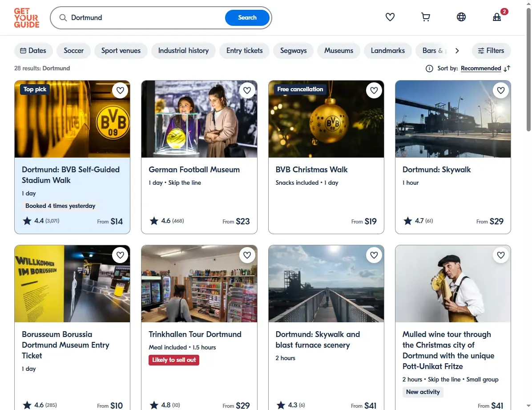532x410 pixels.
Task: Open the profile icon with notification badge
Action: (x=497, y=17)
